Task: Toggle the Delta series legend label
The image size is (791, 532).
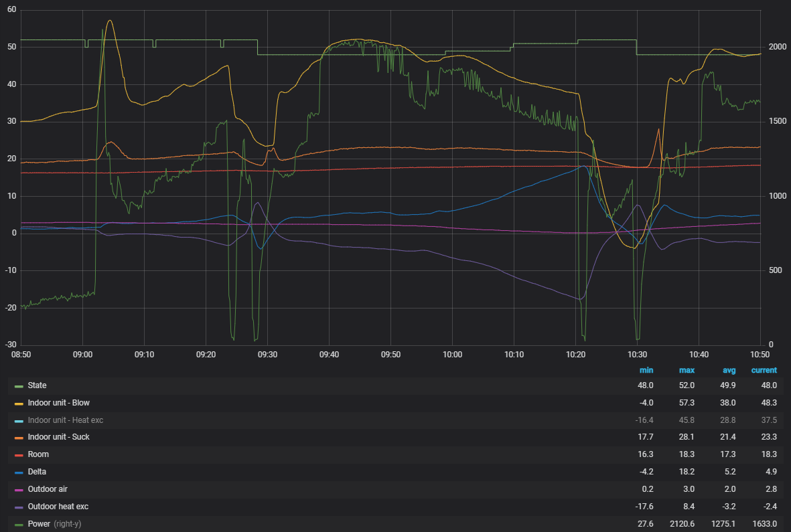Action: point(37,472)
